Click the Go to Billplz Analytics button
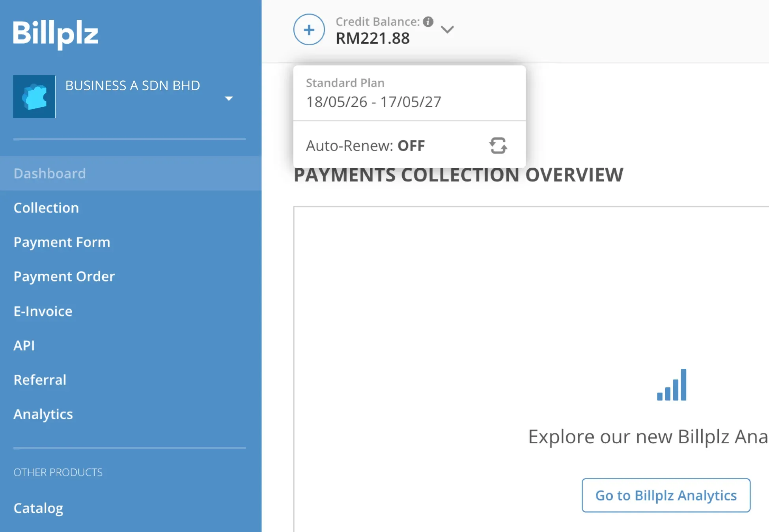The height and width of the screenshot is (532, 769). 666,495
